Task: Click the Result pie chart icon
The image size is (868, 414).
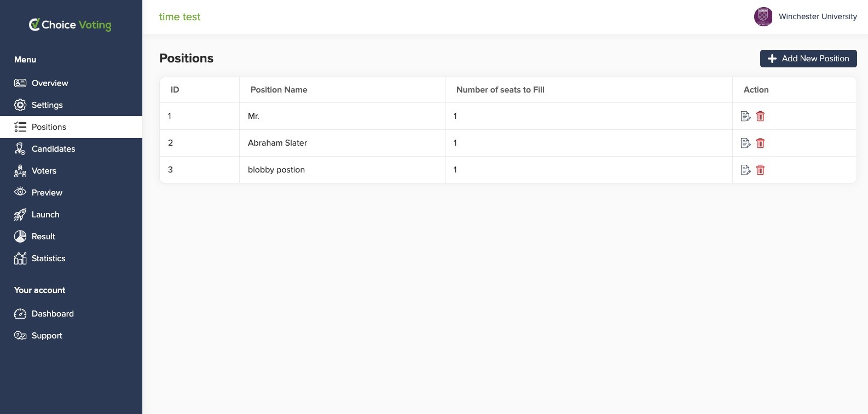Action: [x=20, y=237]
